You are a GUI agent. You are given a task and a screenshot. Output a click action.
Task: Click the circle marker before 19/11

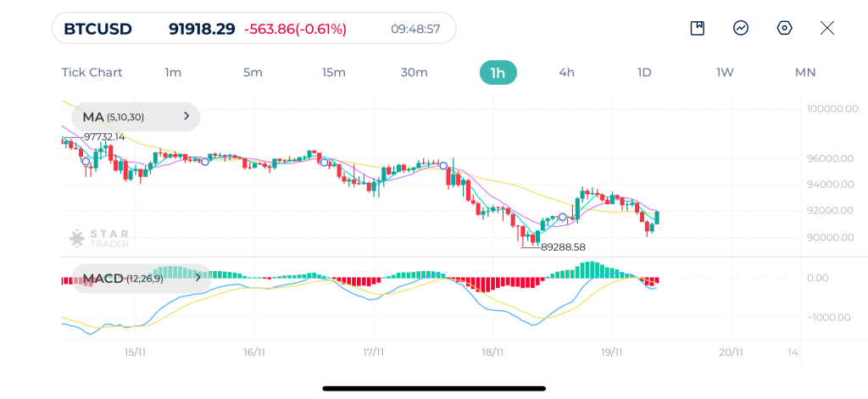pos(563,218)
